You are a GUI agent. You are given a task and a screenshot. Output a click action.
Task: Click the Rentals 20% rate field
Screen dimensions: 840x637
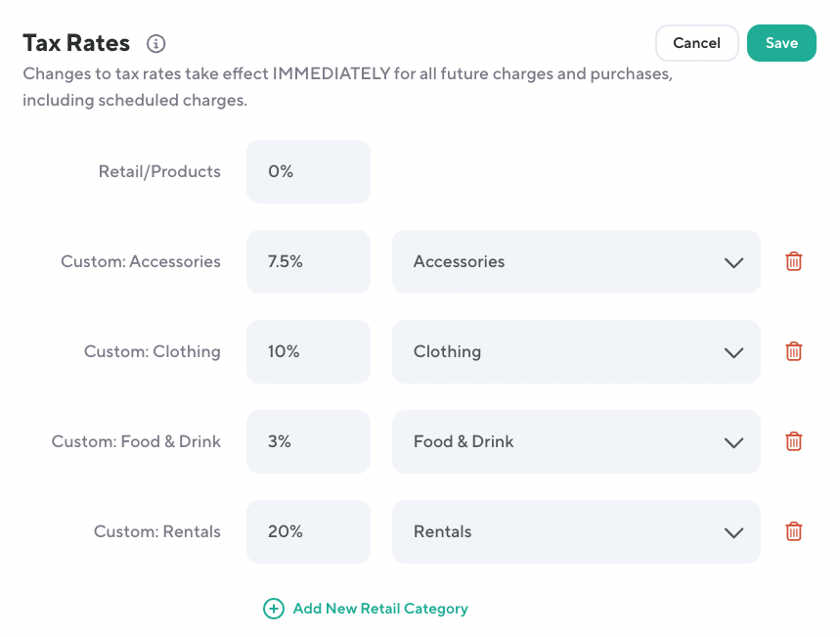308,531
